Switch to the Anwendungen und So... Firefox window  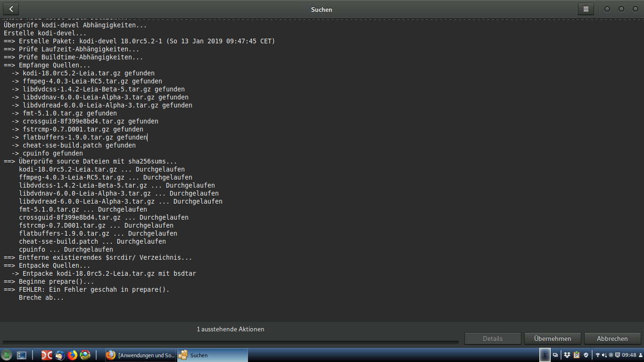tap(140, 355)
